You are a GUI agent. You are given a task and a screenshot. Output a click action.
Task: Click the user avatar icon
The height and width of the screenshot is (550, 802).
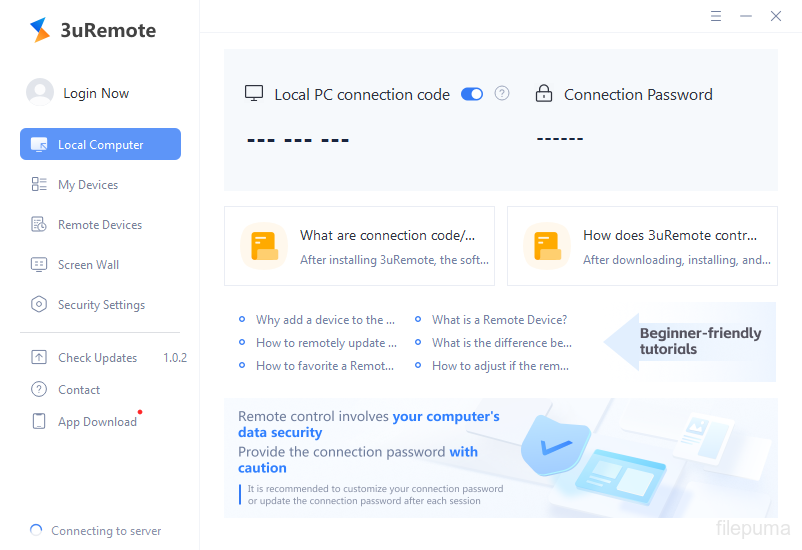click(40, 93)
